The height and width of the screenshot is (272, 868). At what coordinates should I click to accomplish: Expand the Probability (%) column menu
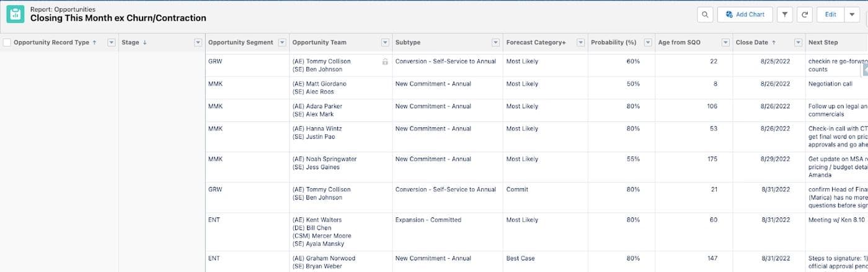click(x=647, y=43)
